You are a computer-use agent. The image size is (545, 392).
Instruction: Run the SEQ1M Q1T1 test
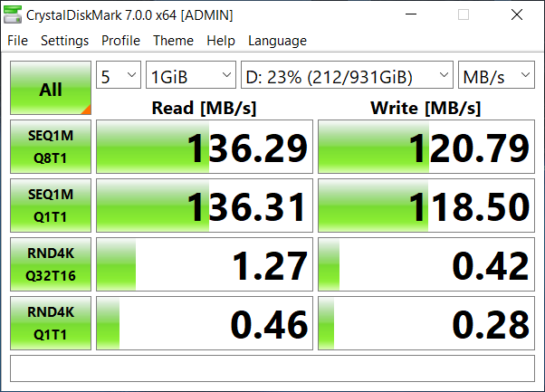click(x=51, y=206)
